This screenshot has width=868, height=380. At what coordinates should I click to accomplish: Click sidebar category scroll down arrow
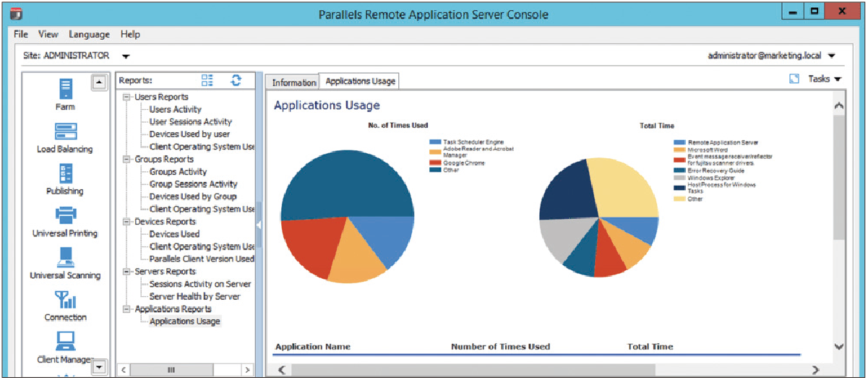99,367
